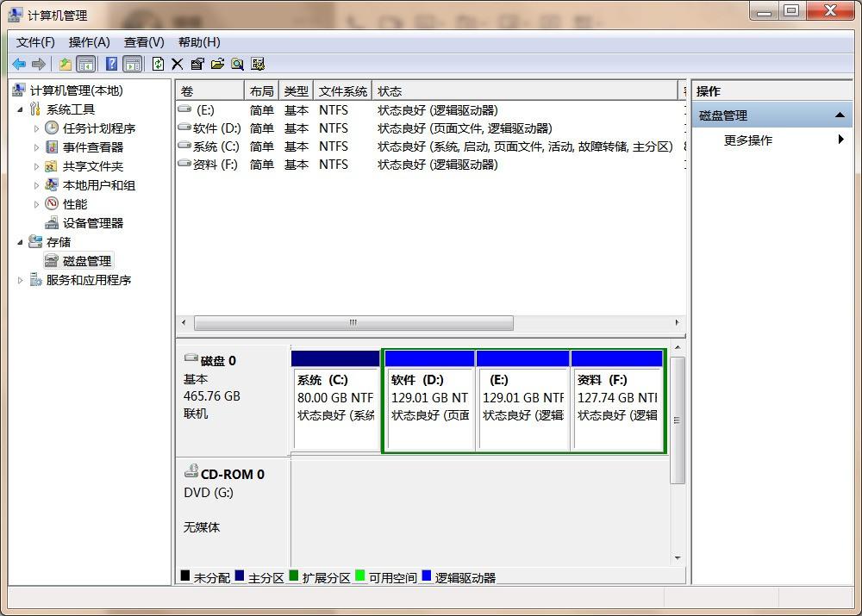Click the Up one level folder icon
Image resolution: width=862 pixels, height=616 pixels.
[x=66, y=64]
